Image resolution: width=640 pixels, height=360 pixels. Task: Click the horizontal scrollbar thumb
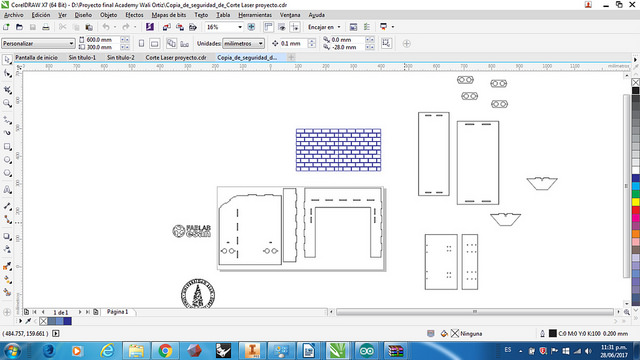click(475, 312)
